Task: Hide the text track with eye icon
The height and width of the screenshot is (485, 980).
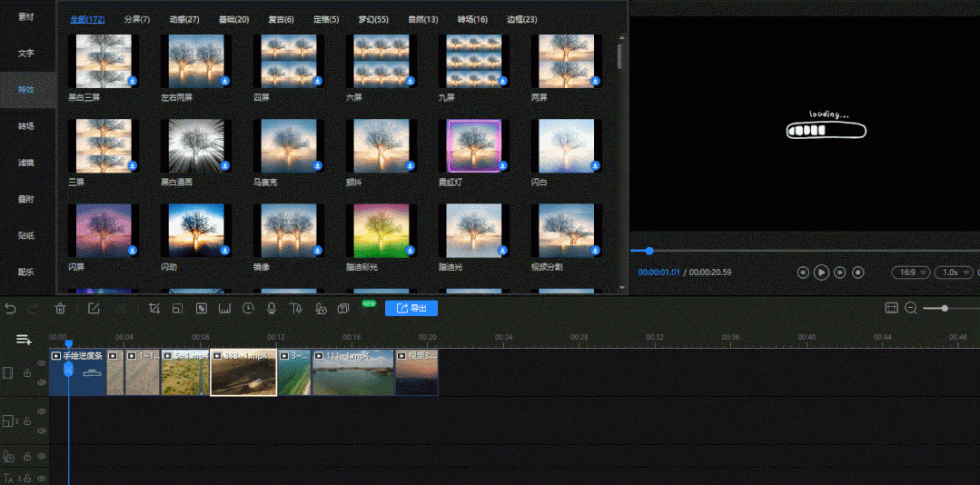Action: 41,478
